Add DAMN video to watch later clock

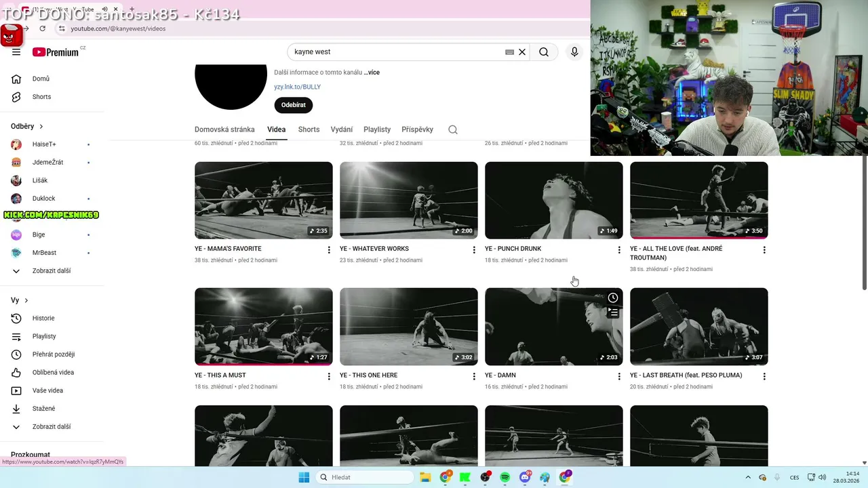click(613, 298)
